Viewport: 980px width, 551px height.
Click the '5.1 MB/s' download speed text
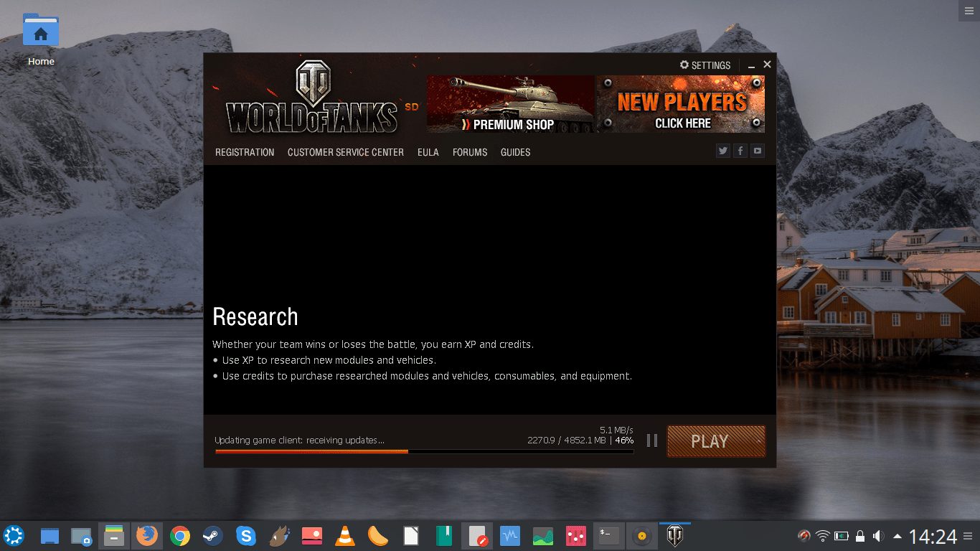(x=616, y=430)
